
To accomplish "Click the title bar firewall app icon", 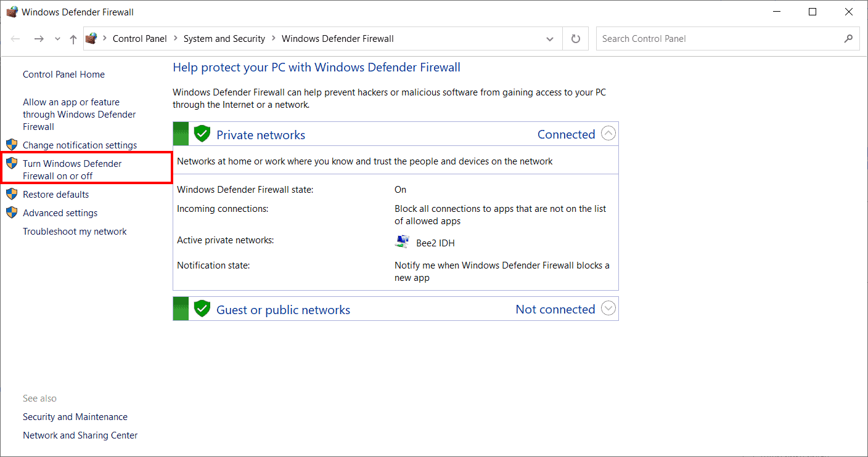I will click(x=12, y=12).
